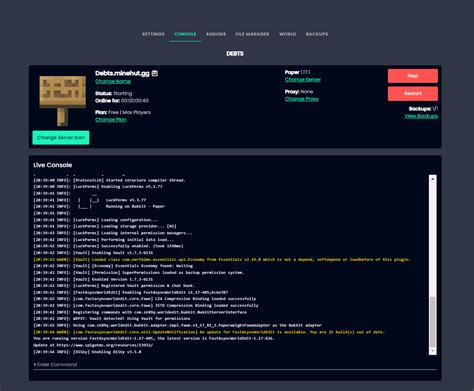This screenshot has height=391, width=474.
Task: Open the World tab
Action: point(287,34)
